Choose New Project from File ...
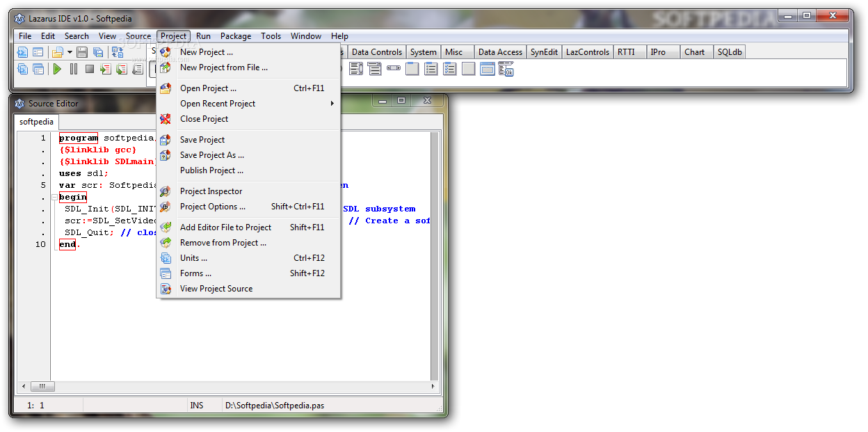Image resolution: width=868 pixels, height=432 pixels. (x=249, y=67)
